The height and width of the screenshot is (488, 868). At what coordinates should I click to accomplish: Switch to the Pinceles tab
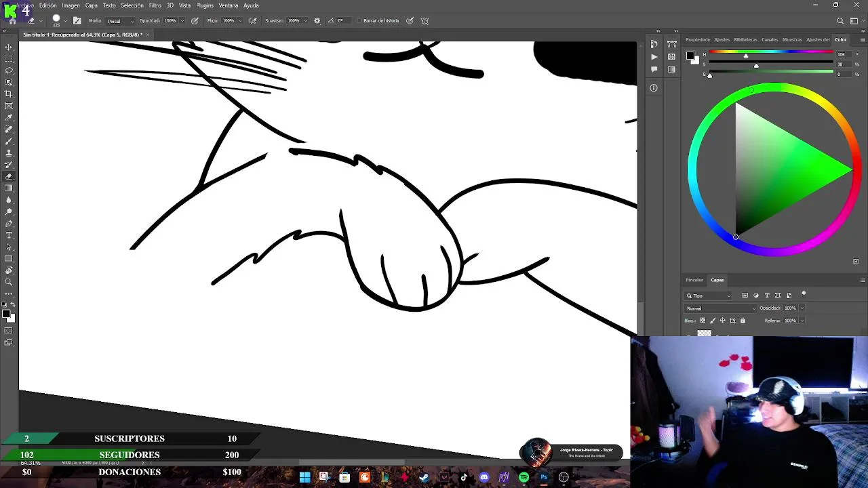pyautogui.click(x=694, y=280)
